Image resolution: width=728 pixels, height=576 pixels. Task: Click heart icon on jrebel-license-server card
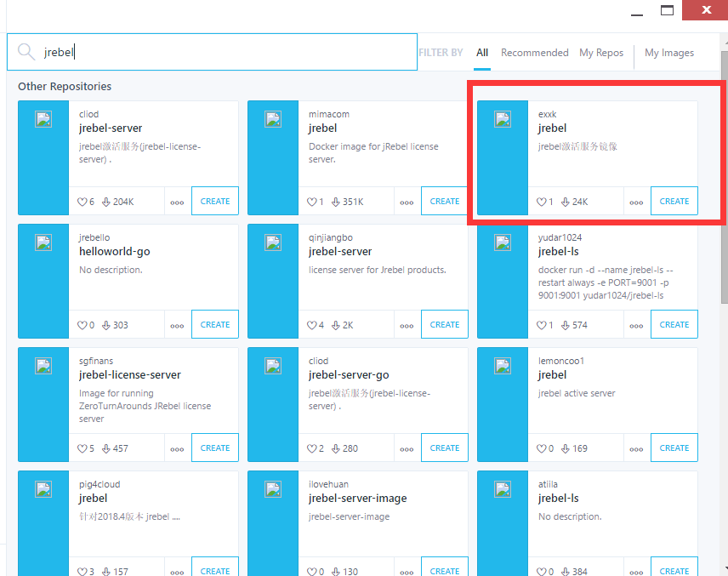pos(82,448)
